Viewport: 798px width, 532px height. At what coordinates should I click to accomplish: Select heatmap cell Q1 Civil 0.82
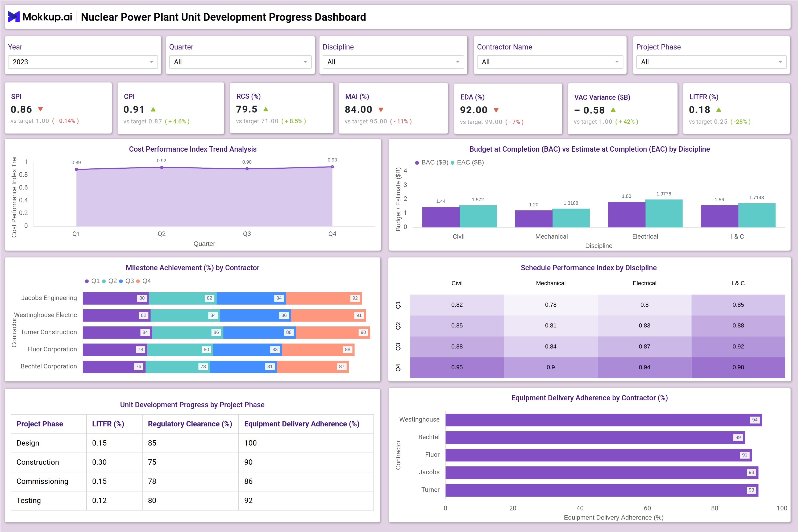[x=457, y=305]
